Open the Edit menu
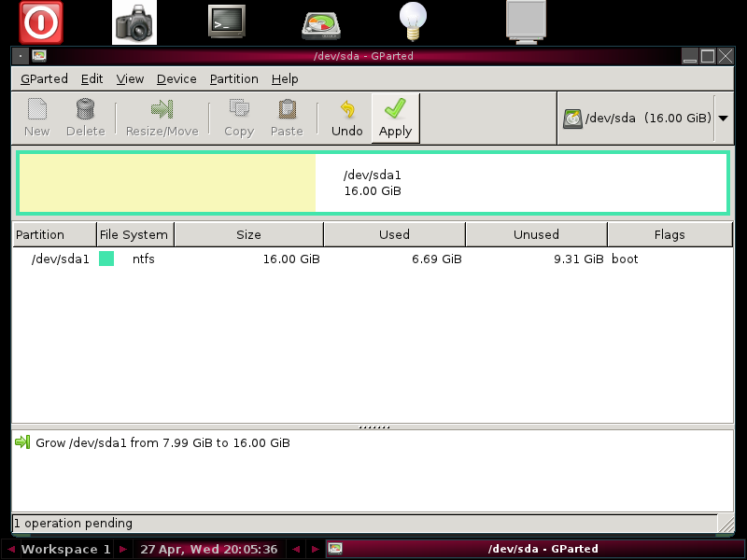 click(92, 79)
